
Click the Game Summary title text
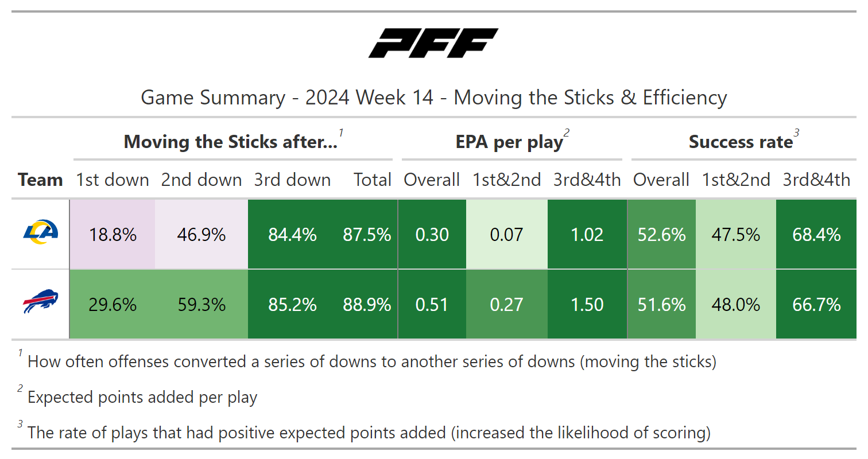[x=433, y=98]
